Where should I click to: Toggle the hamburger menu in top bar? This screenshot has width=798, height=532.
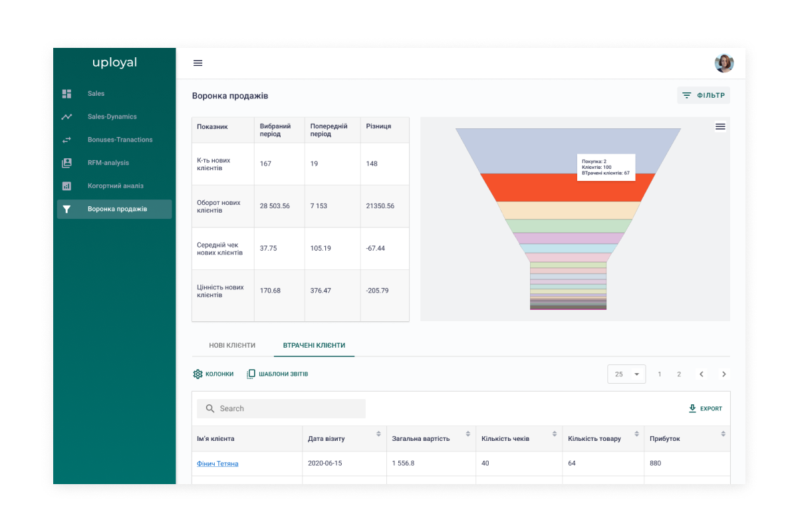pyautogui.click(x=198, y=63)
